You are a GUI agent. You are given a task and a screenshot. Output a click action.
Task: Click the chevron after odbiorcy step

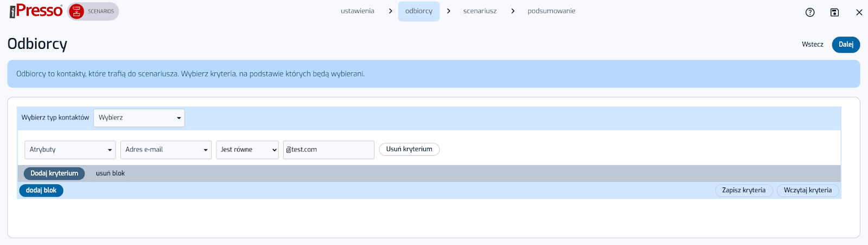(x=449, y=11)
